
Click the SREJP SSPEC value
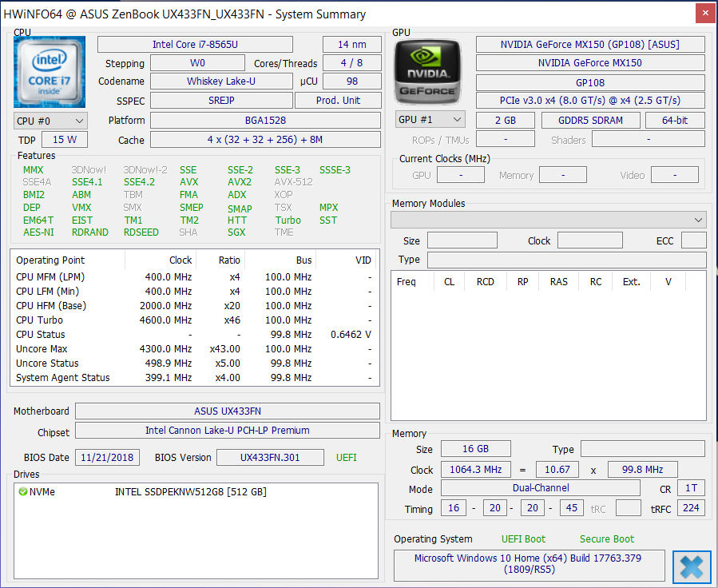click(x=221, y=101)
